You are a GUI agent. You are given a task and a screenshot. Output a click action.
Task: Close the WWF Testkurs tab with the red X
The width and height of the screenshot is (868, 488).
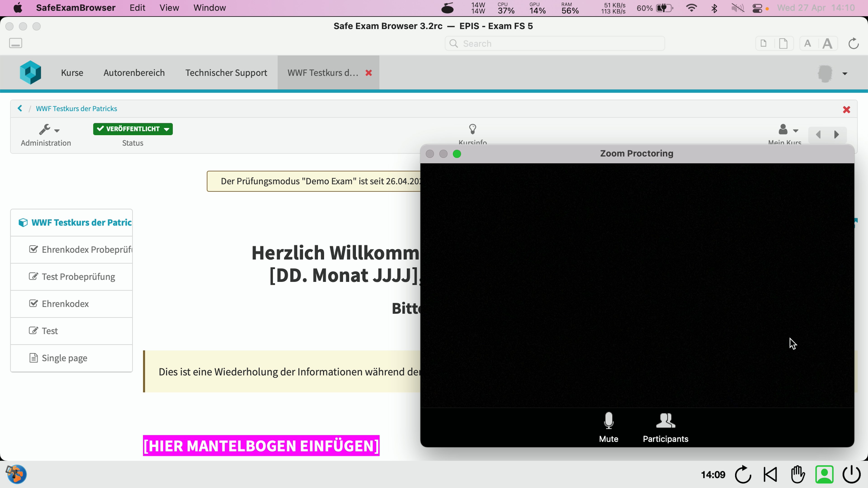point(369,73)
